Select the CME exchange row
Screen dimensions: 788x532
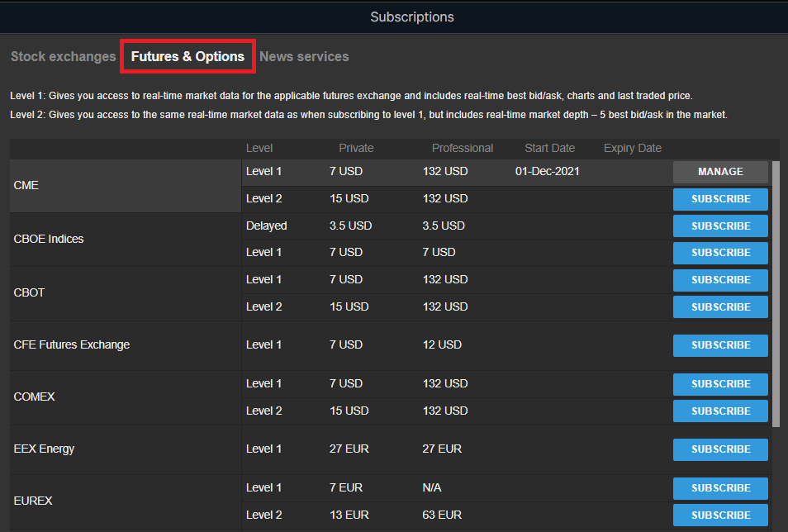click(126, 186)
